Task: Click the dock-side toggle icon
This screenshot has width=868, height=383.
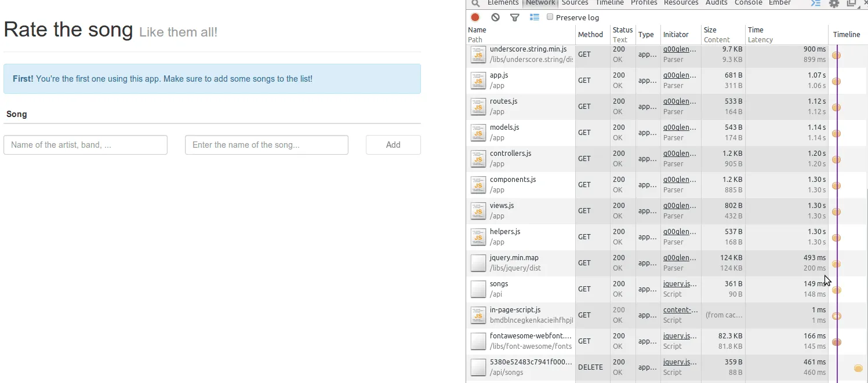Action: pyautogui.click(x=851, y=3)
